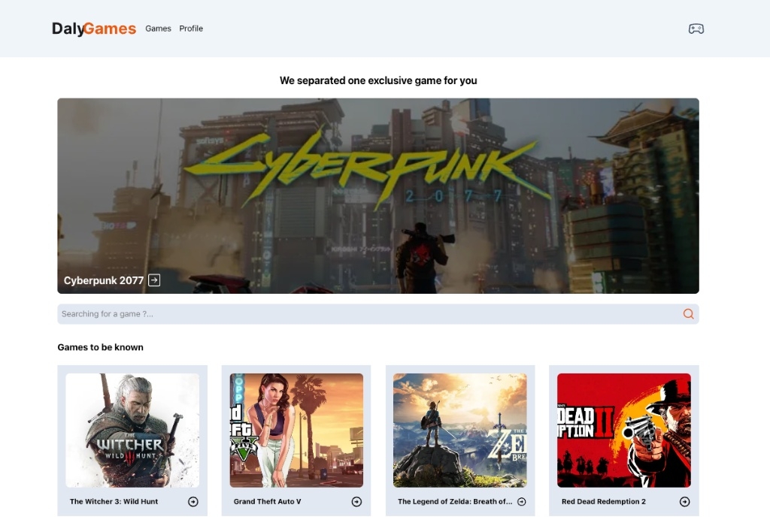This screenshot has height=532, width=770.
Task: Open Cyberpunk 2077 via arrow box icon
Action: 154,280
